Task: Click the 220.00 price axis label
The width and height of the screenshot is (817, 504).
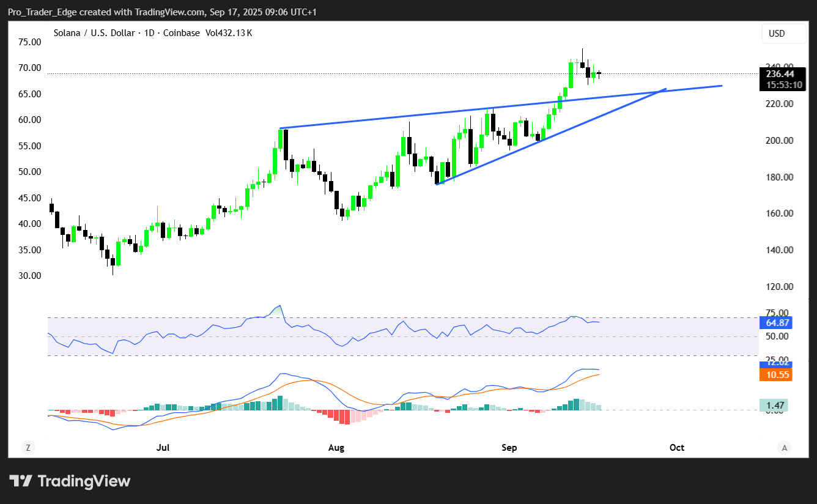Action: tap(780, 104)
